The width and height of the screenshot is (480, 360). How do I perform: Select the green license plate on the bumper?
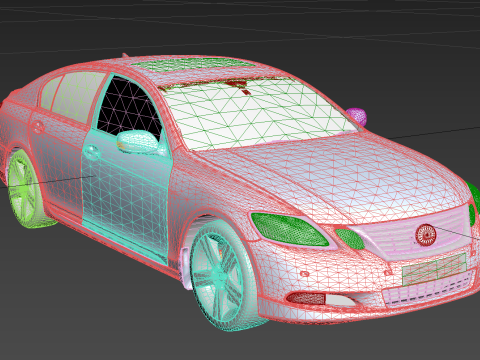pyautogui.click(x=434, y=269)
